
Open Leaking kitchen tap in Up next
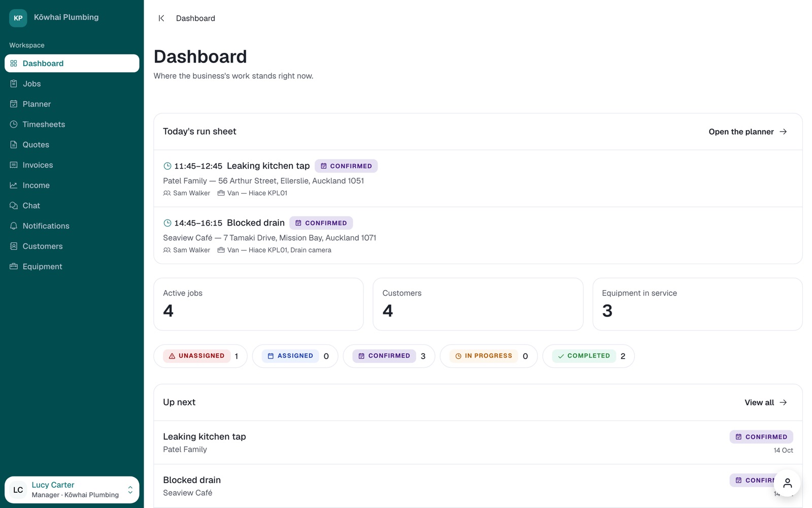(x=478, y=442)
